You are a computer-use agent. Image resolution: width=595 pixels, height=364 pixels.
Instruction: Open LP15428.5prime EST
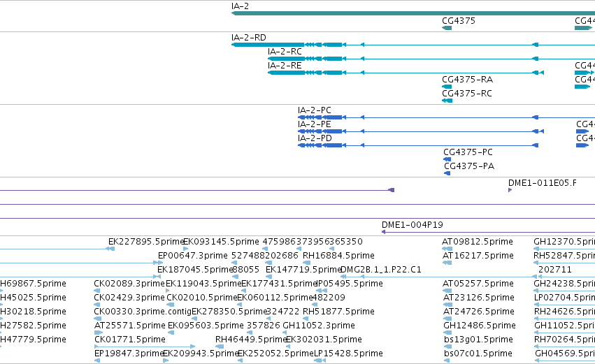click(x=348, y=354)
